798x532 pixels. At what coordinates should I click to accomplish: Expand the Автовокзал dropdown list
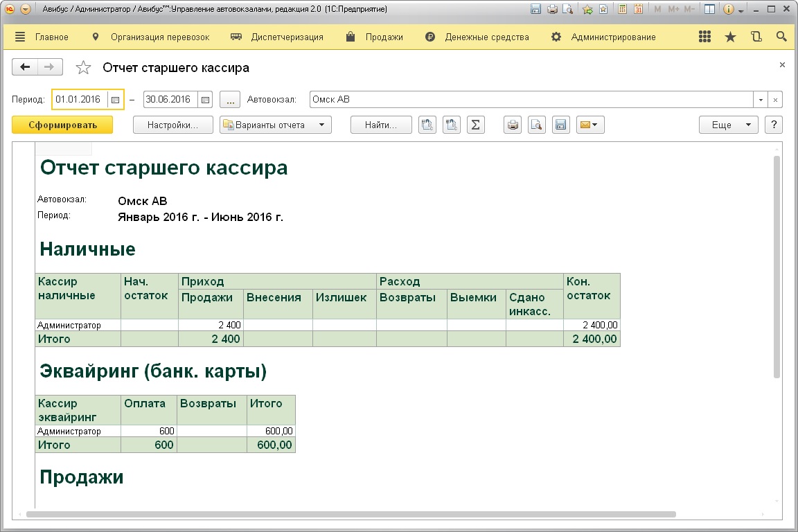(x=761, y=100)
